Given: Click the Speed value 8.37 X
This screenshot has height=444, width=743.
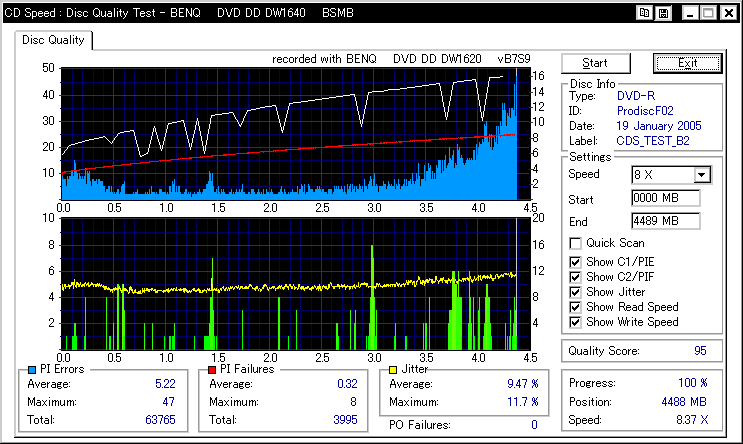Looking at the screenshot, I should 692,420.
